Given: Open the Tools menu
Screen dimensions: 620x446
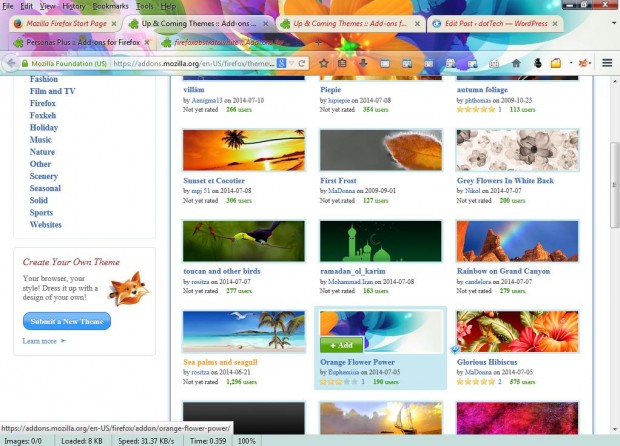Looking at the screenshot, I should pos(144,6).
